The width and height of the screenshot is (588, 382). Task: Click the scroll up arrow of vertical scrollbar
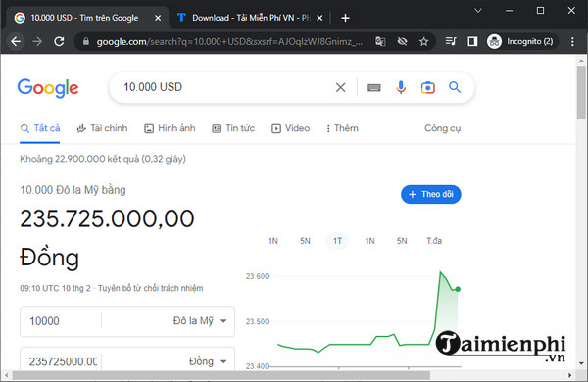(x=581, y=60)
